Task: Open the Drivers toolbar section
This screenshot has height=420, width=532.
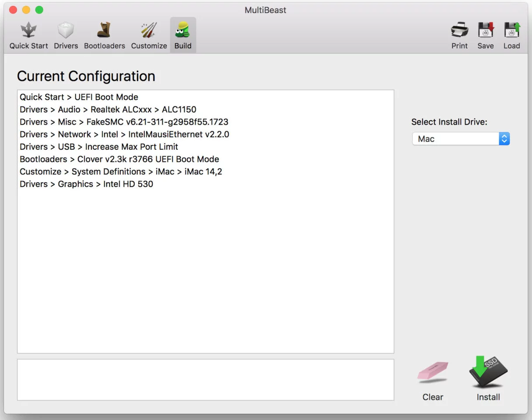Action: coord(66,35)
